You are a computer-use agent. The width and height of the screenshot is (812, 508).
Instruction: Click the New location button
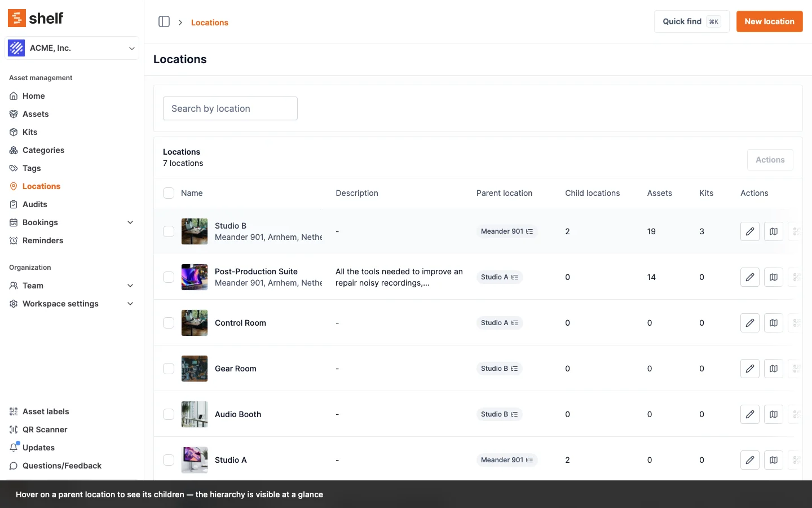(769, 21)
